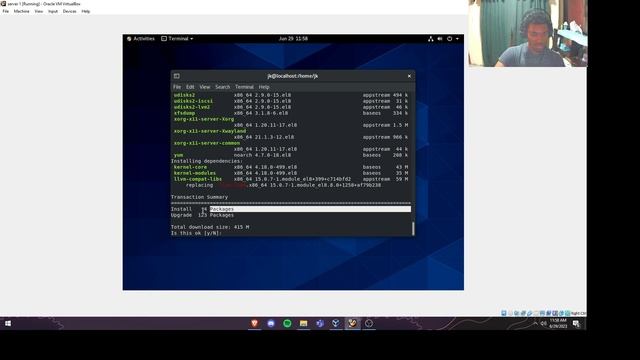This screenshot has width=640, height=360.
Task: Open the Terminal menu in terminal menubar
Action: tap(244, 87)
